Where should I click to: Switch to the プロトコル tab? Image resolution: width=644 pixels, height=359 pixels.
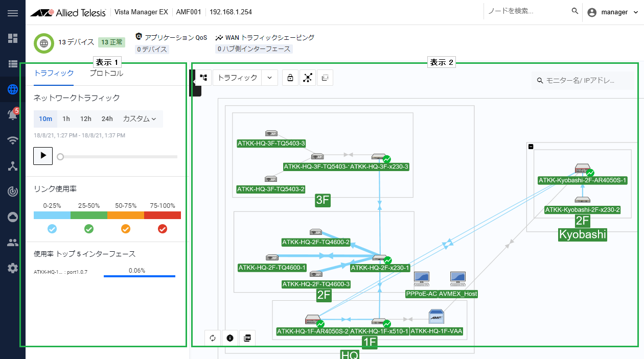point(106,73)
